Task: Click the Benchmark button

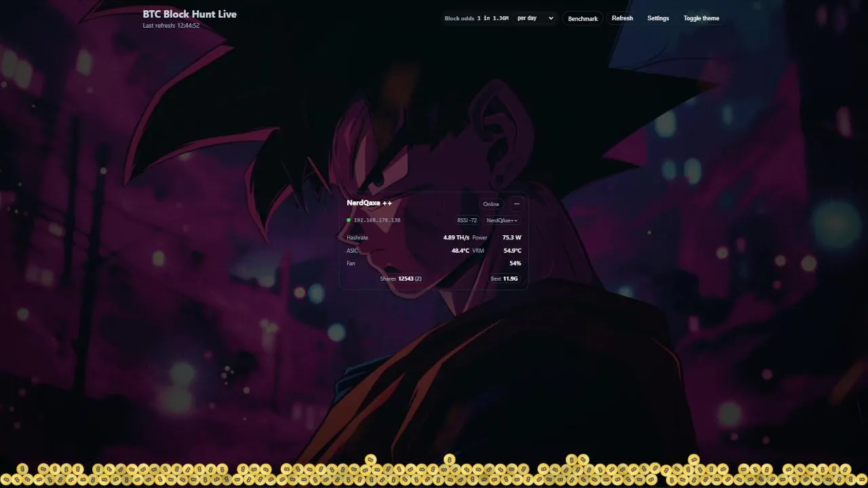Action: point(583,18)
